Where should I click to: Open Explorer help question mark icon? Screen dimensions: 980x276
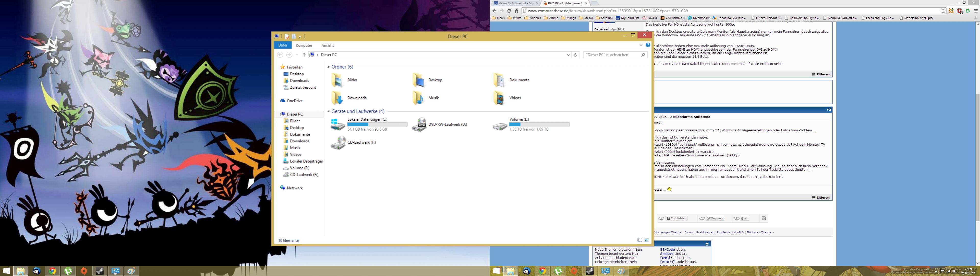coord(648,45)
